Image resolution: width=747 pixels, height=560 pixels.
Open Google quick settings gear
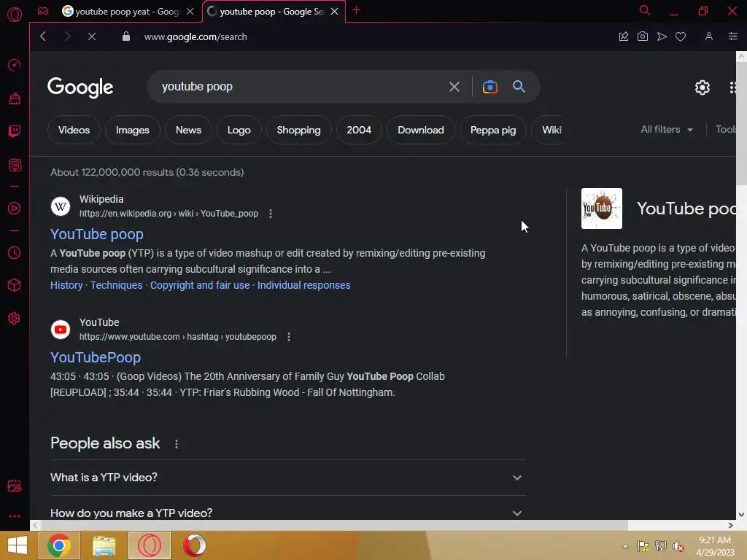pyautogui.click(x=703, y=87)
